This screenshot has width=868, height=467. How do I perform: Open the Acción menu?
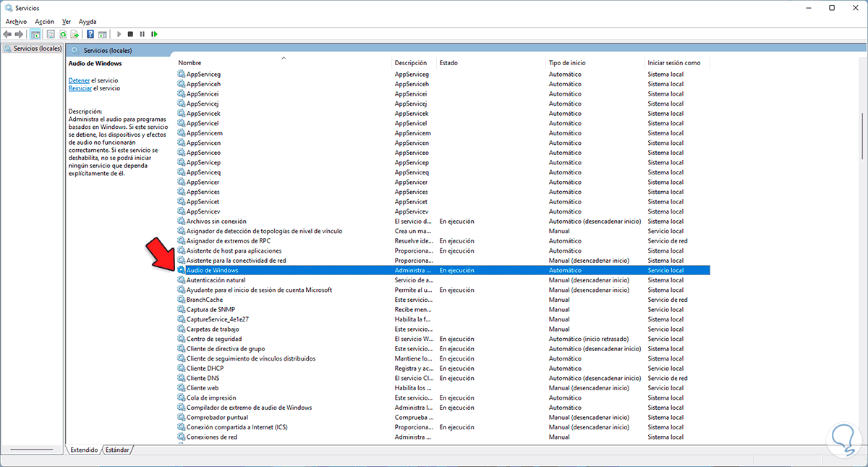(44, 22)
